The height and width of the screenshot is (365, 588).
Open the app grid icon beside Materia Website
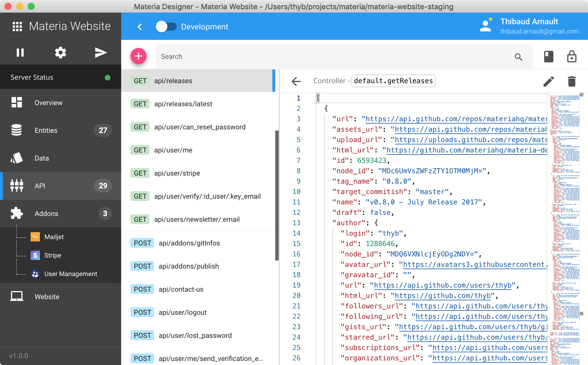tap(17, 27)
